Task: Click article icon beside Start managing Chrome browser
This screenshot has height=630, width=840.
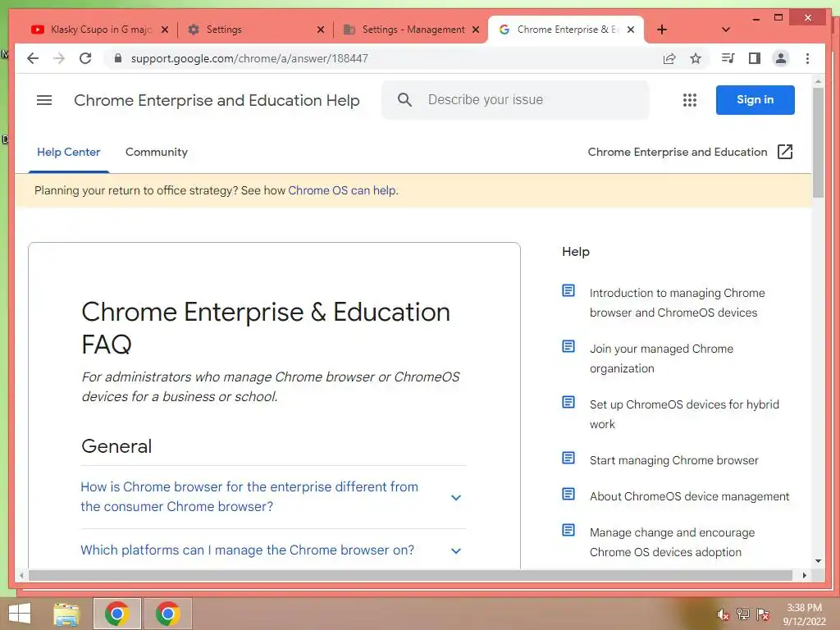Action: pyautogui.click(x=568, y=458)
